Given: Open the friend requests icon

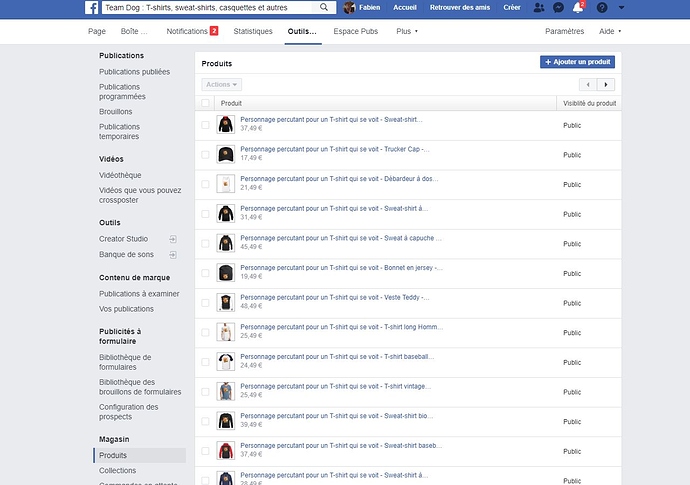Looking at the screenshot, I should tap(540, 7).
